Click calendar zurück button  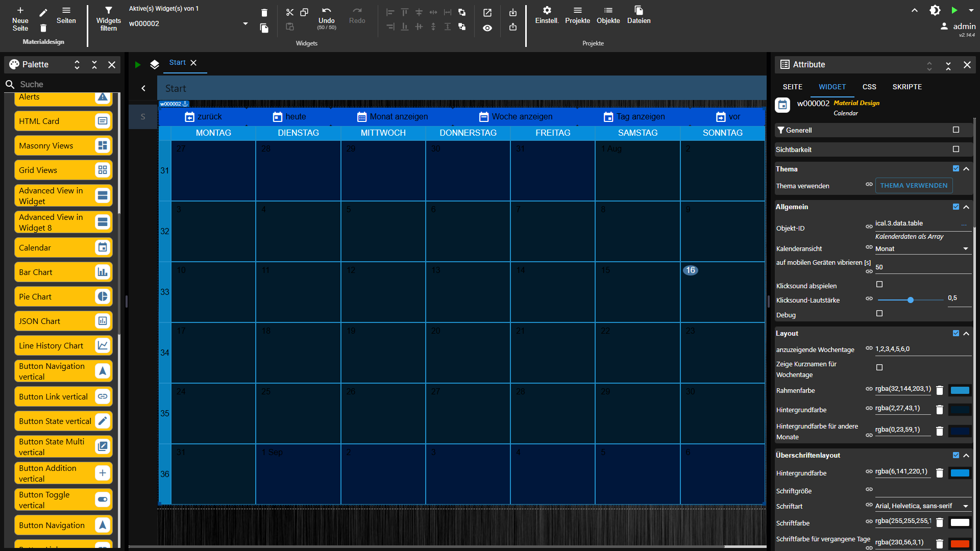pos(203,117)
